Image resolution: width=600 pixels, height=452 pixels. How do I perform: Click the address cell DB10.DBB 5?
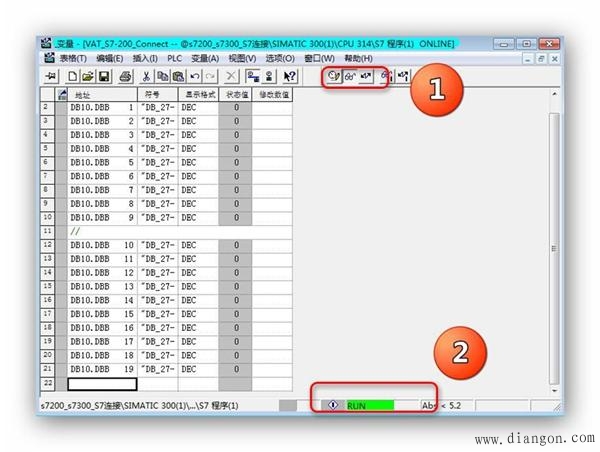click(102, 163)
